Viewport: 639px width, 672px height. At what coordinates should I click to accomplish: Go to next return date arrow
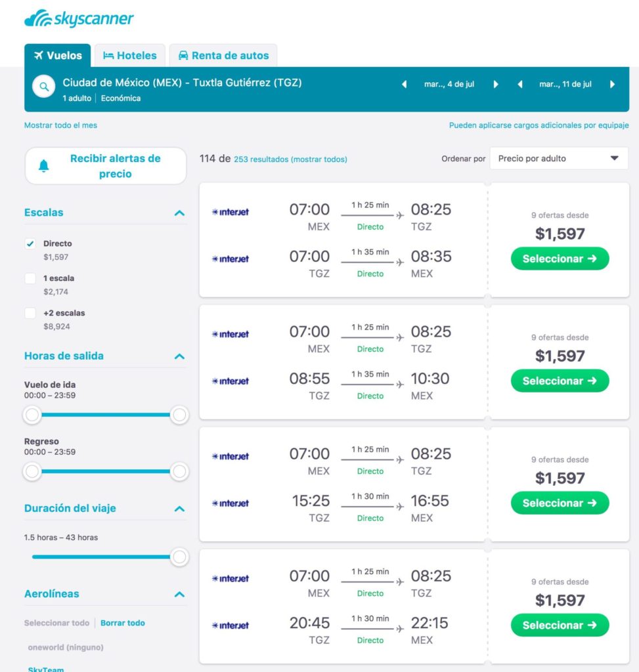[613, 85]
